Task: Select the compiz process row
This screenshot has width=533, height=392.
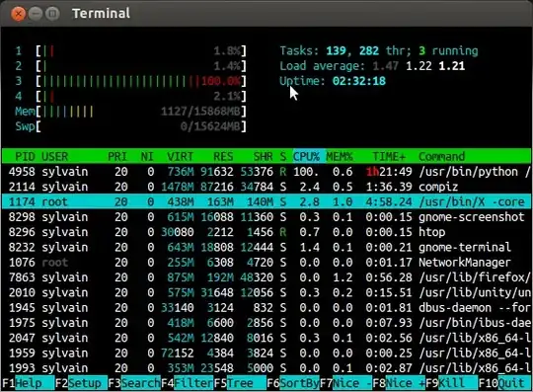Action: point(266,187)
